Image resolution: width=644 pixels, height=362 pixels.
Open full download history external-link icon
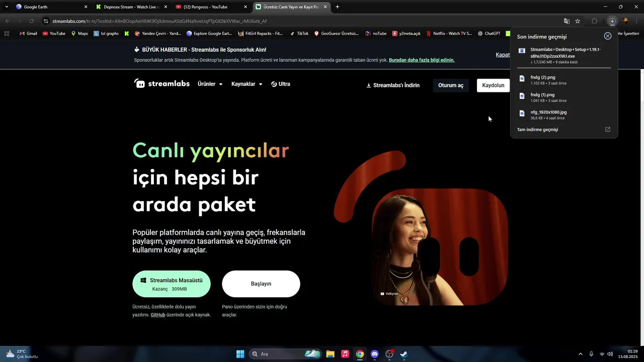tap(607, 129)
